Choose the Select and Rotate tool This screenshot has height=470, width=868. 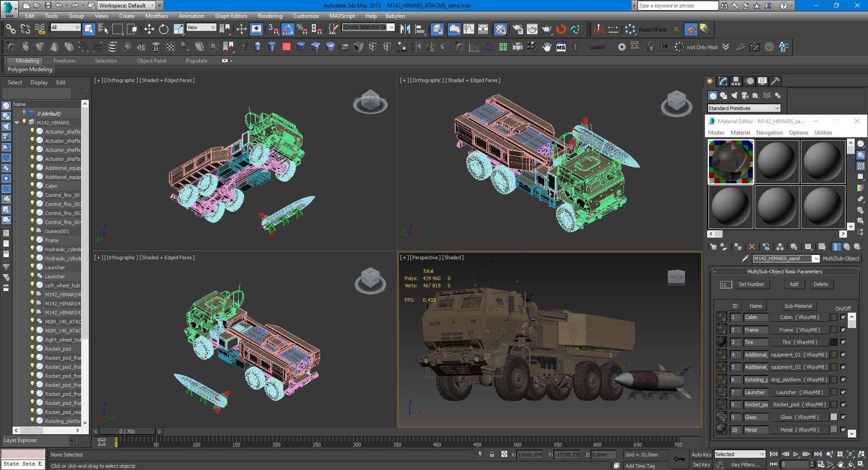[163, 29]
